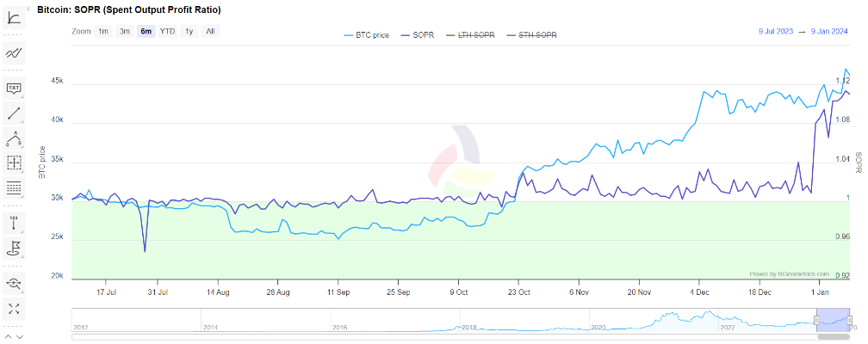Open the indicators tool at toolbar top
Screen dimensions: 868x344
click(14, 18)
